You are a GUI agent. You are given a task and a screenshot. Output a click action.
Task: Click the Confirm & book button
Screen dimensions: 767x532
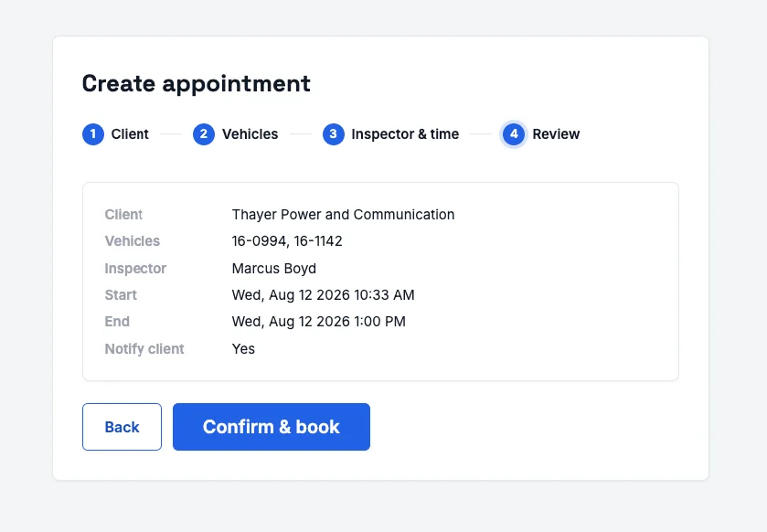(x=272, y=427)
